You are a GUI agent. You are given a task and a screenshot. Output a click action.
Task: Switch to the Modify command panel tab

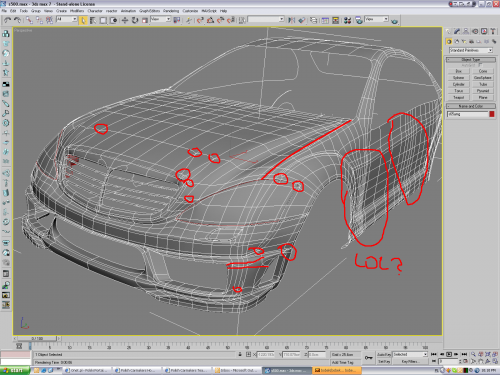click(457, 31)
